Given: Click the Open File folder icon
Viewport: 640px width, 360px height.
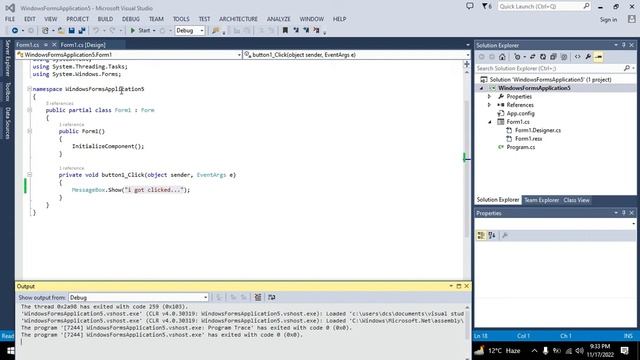Looking at the screenshot, I should (x=61, y=31).
